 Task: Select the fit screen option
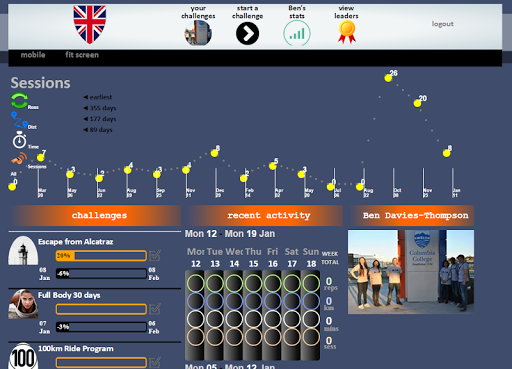point(82,55)
